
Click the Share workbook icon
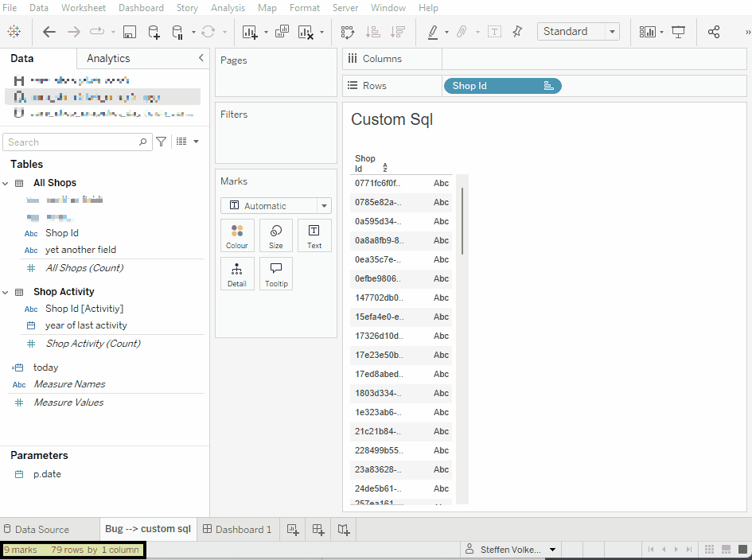point(714,32)
